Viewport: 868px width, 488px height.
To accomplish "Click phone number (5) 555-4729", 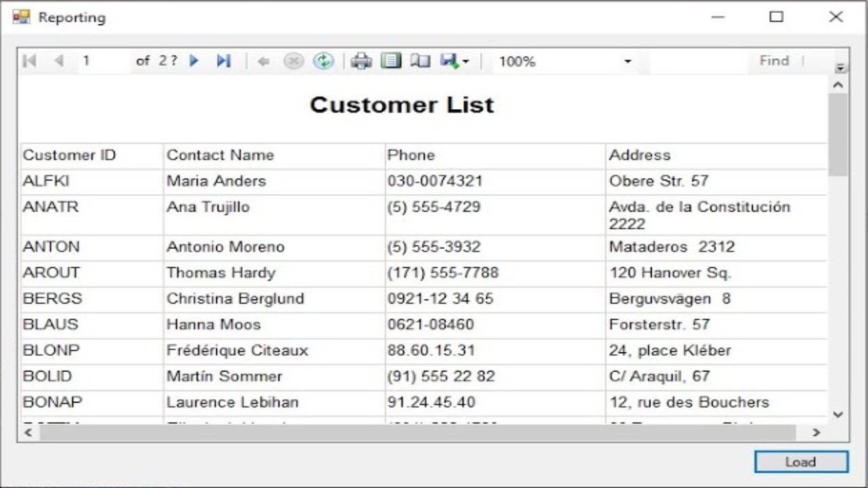I will pos(434,207).
